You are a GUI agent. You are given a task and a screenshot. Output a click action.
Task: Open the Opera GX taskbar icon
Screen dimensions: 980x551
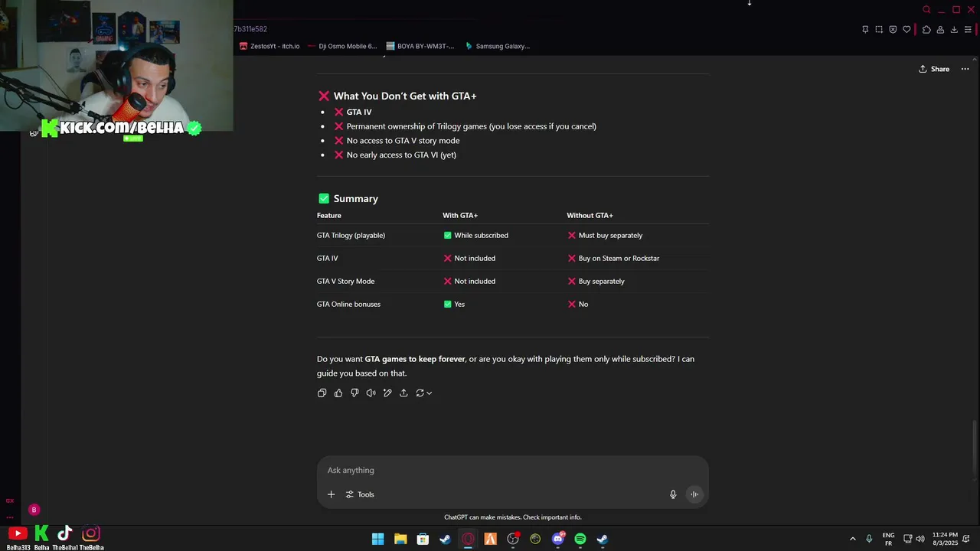468,539
